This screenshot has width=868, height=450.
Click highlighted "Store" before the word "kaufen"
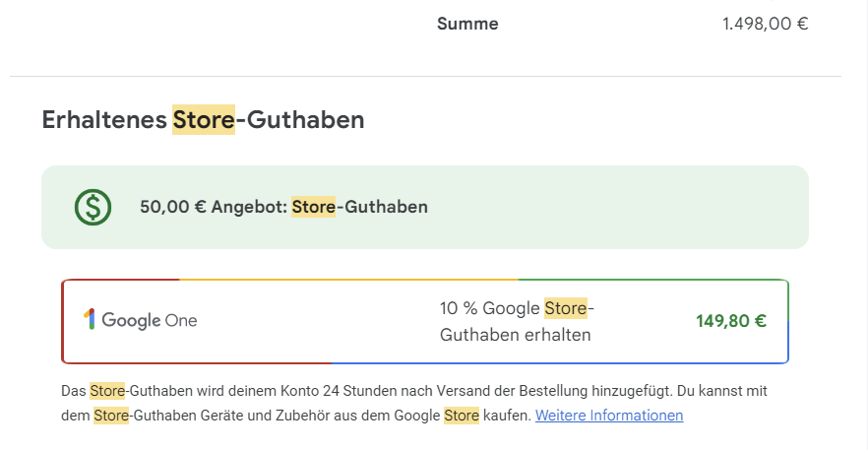462,416
